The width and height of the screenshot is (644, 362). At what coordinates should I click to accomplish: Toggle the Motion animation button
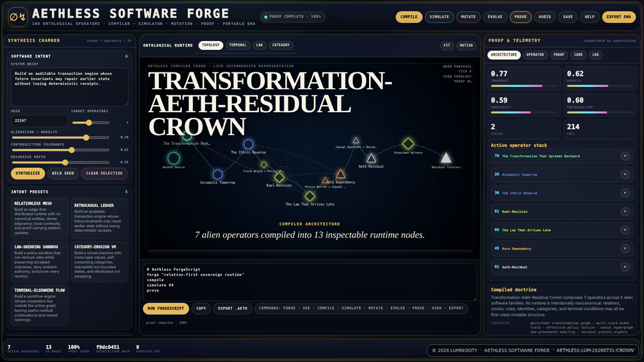pyautogui.click(x=466, y=45)
